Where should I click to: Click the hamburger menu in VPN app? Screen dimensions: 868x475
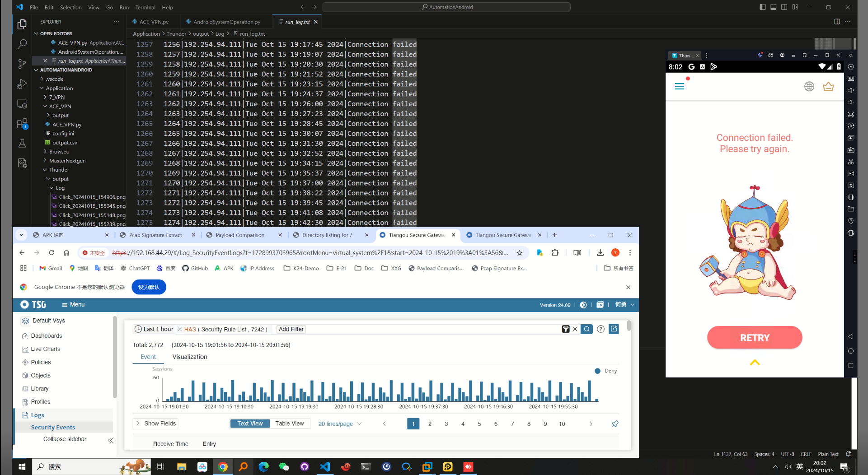(x=679, y=86)
